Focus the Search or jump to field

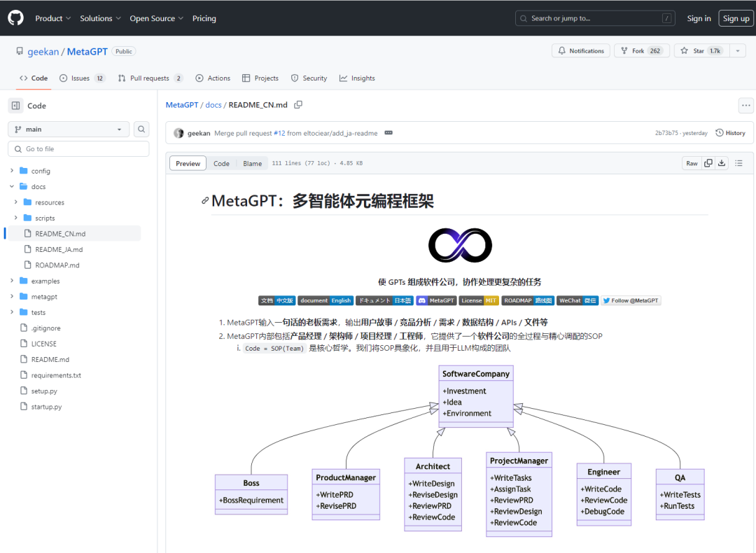[x=595, y=18]
